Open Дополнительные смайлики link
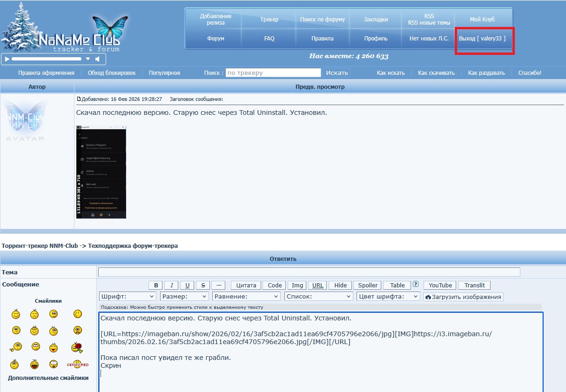 pos(48,378)
